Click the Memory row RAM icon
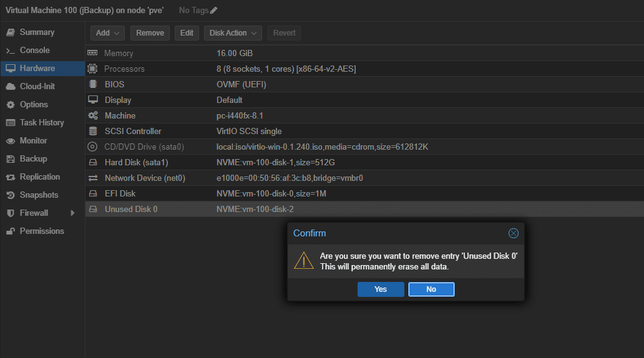The width and height of the screenshot is (644, 358). click(x=93, y=53)
